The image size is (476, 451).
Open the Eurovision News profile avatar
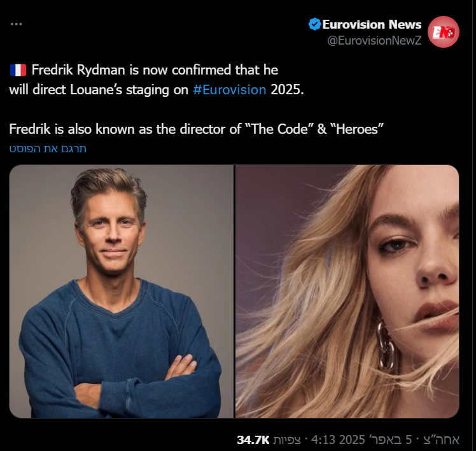(x=444, y=32)
